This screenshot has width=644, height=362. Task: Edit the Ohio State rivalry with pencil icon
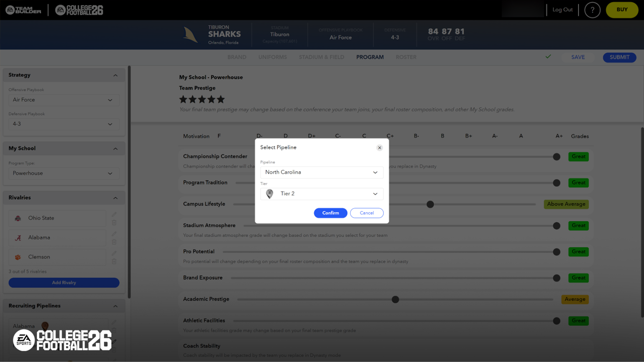[x=114, y=214]
